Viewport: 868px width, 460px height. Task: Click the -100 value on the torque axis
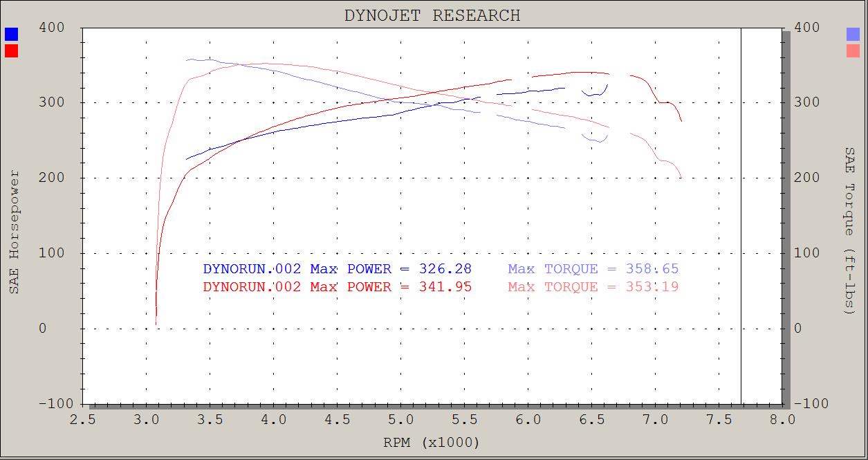(806, 403)
